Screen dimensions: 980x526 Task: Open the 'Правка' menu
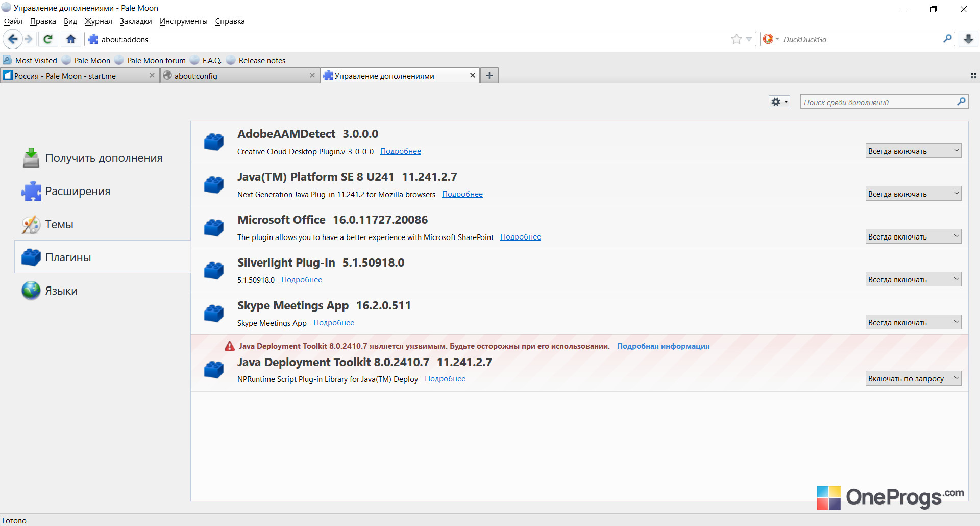[x=43, y=21]
